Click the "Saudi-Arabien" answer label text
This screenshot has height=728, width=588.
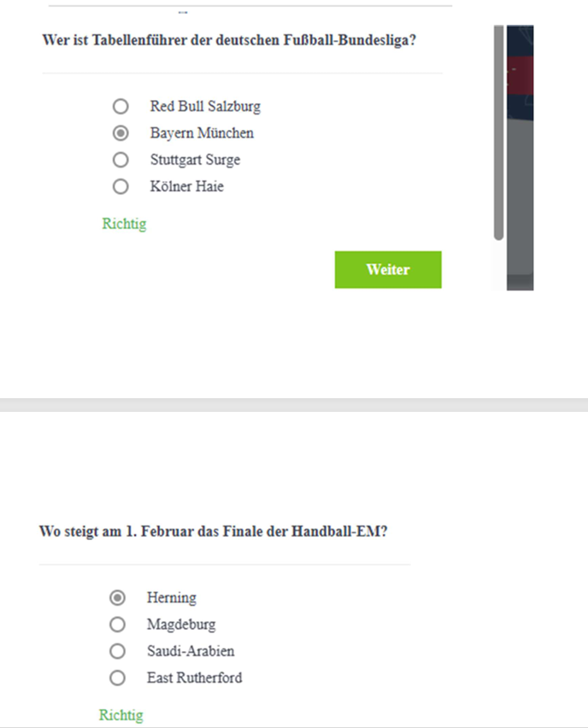tap(191, 651)
